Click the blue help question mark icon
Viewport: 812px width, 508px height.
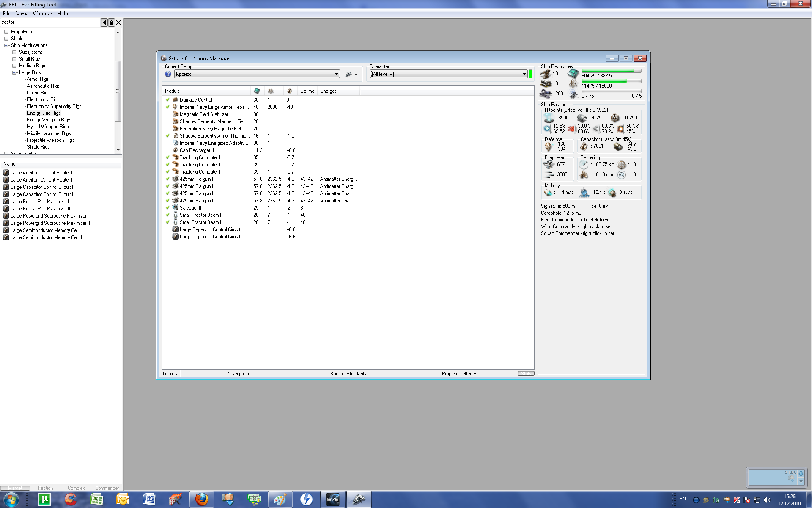(168, 74)
